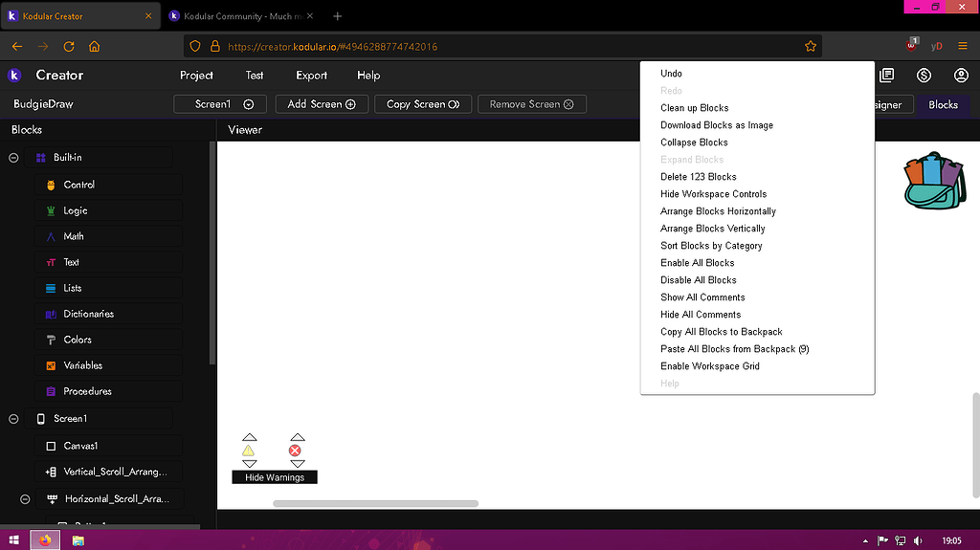Image resolution: width=980 pixels, height=550 pixels.
Task: Choose Undo from the context menu
Action: (x=758, y=73)
